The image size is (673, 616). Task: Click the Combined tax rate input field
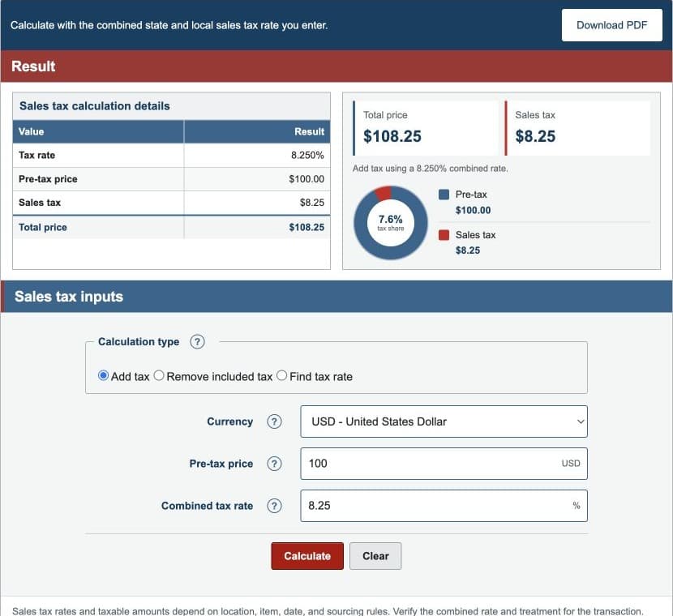(444, 506)
